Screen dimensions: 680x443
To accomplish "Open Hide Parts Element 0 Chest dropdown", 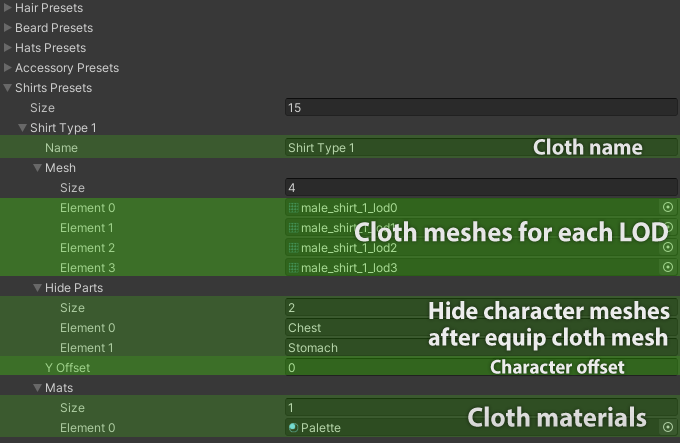I will (350, 327).
